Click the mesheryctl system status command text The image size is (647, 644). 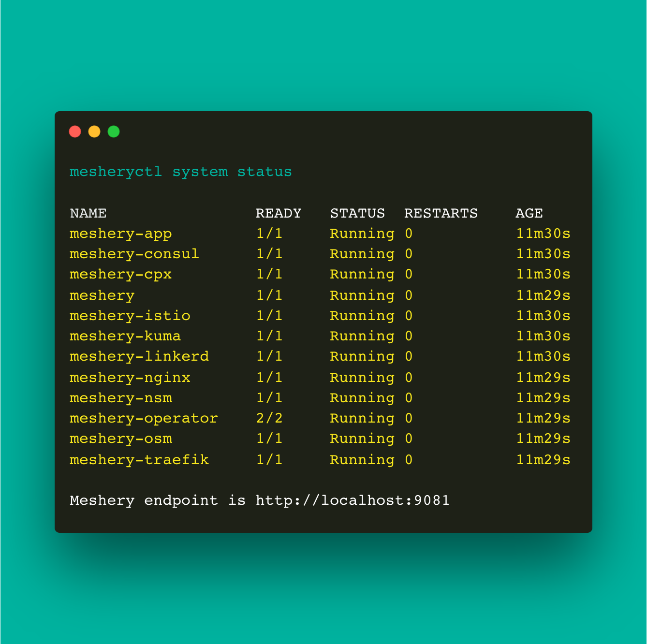(x=180, y=171)
